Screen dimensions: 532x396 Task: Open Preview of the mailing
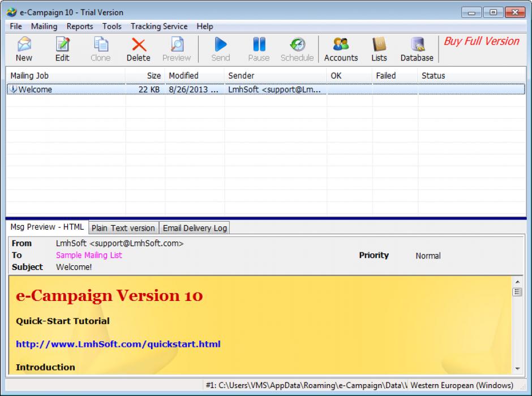[x=177, y=50]
